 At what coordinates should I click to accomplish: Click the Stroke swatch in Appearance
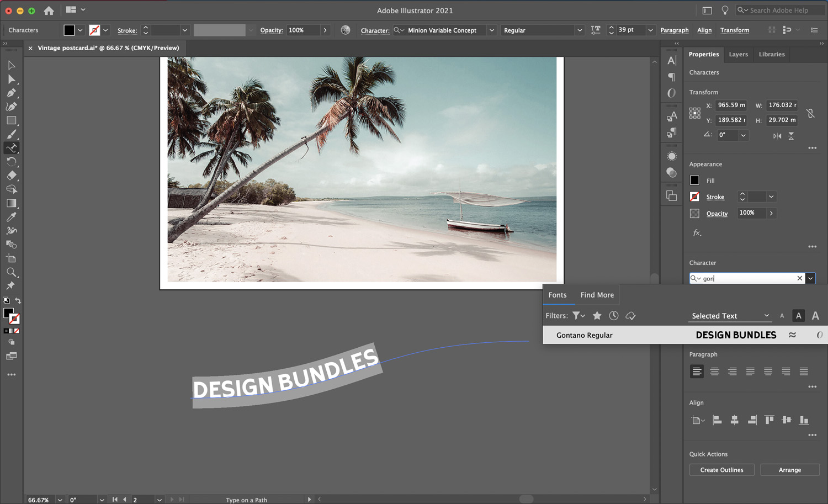tap(694, 197)
